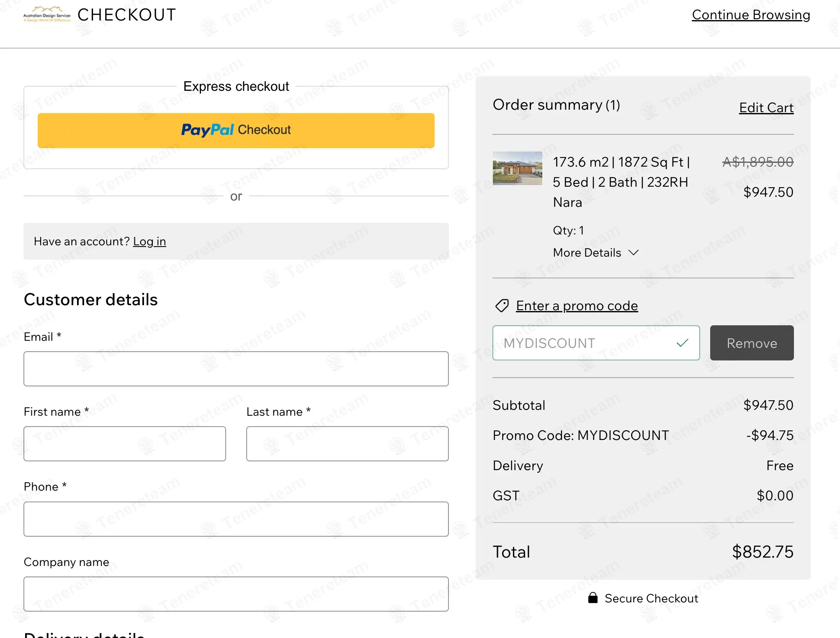Click the product title '232RH Nara'
Image resolution: width=840 pixels, height=638 pixels.
(x=621, y=182)
